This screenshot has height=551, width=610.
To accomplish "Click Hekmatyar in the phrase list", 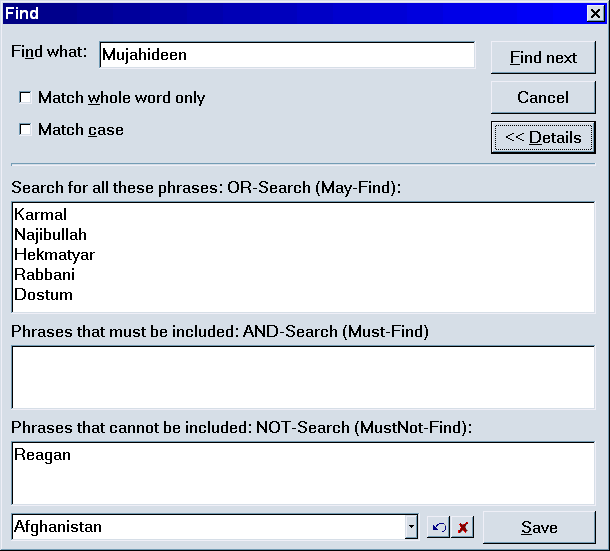I will (x=54, y=255).
